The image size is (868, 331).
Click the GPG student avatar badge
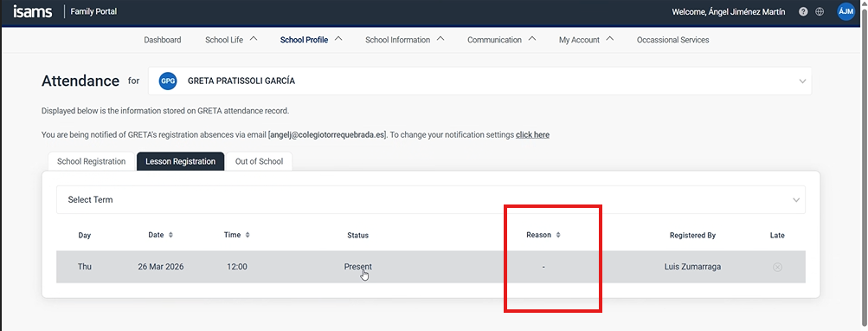pos(168,81)
